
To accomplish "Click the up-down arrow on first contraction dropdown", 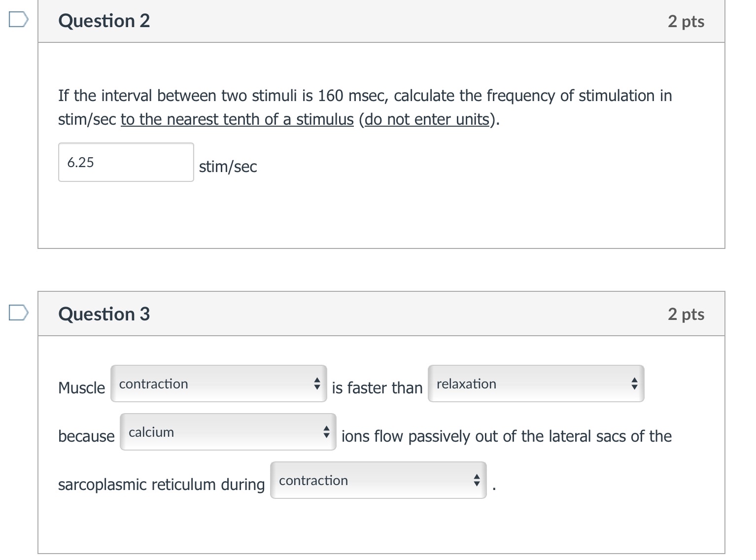I will pos(317,384).
